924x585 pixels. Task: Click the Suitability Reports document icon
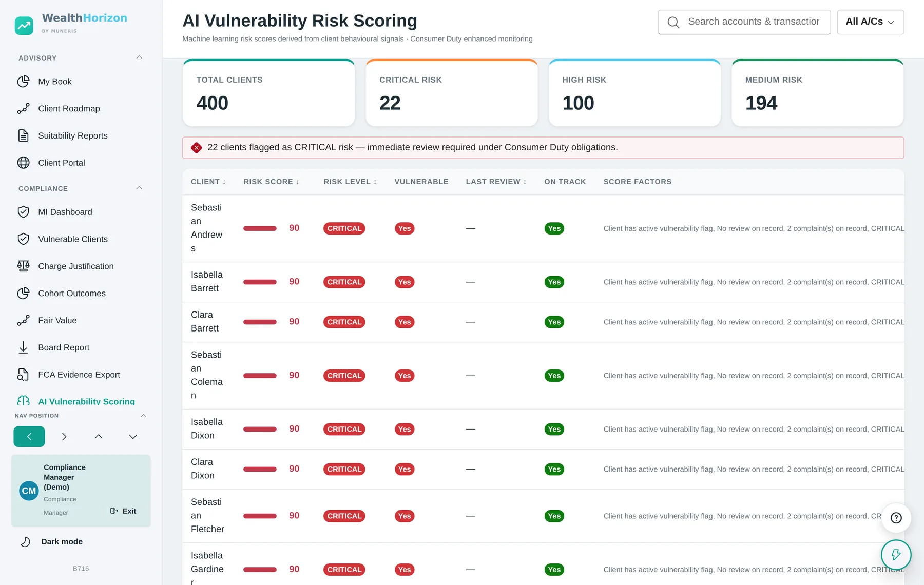pos(24,135)
